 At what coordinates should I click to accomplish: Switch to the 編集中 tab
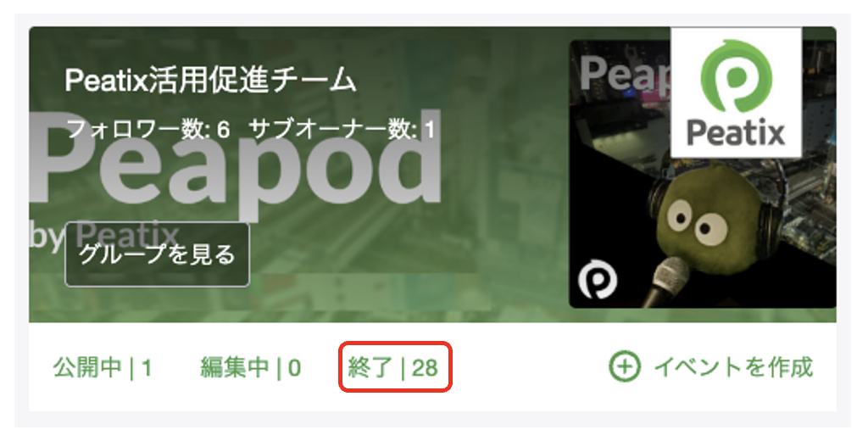point(251,367)
